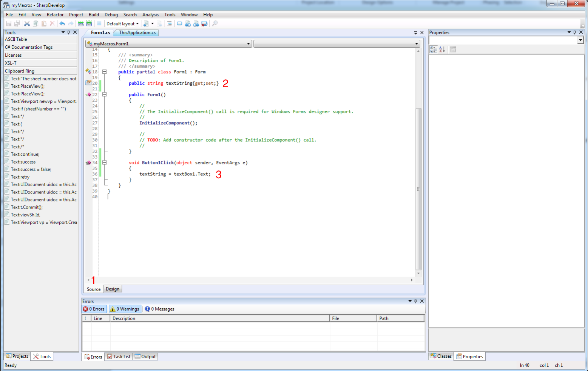588x371 pixels.
Task: Open the Refactor menu
Action: (55, 14)
